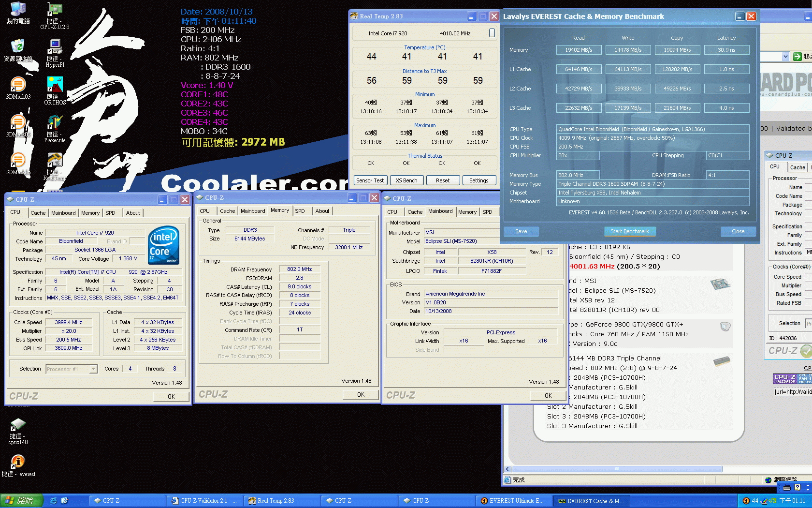The image size is (812, 508).
Task: Select the Mainboard tab in the CPU-Z Memory window
Action: tap(253, 211)
